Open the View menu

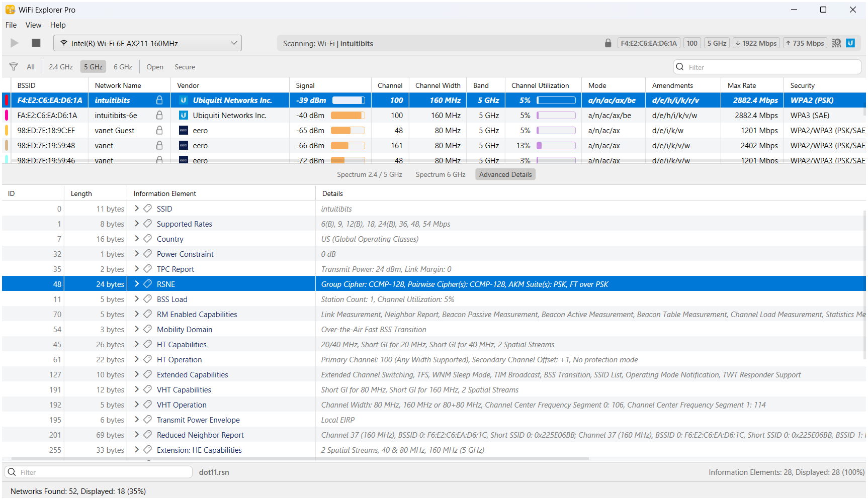pos(33,25)
